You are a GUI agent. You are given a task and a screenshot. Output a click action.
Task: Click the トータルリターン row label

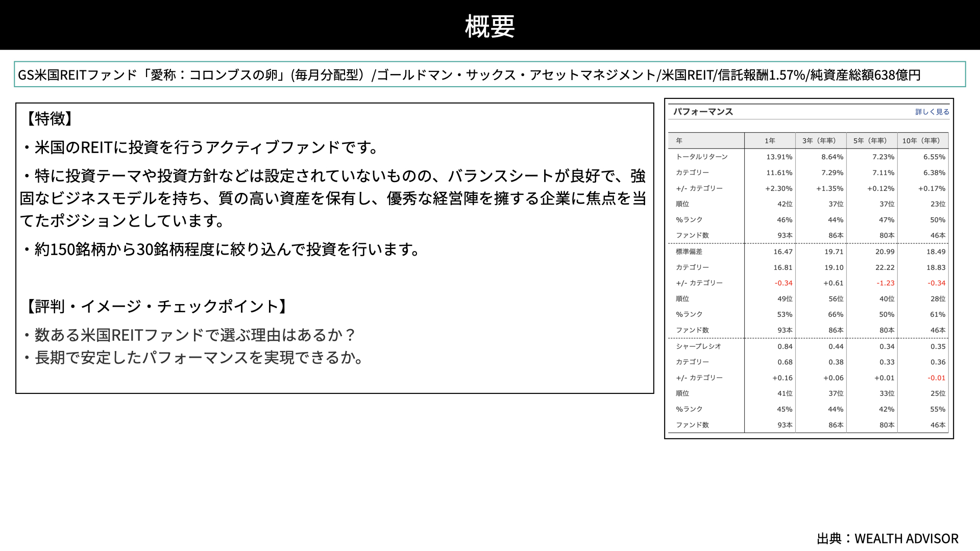[x=702, y=157]
